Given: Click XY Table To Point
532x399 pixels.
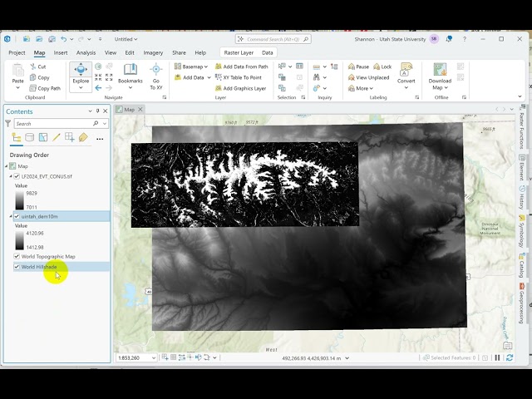Looking at the screenshot, I should [239, 77].
